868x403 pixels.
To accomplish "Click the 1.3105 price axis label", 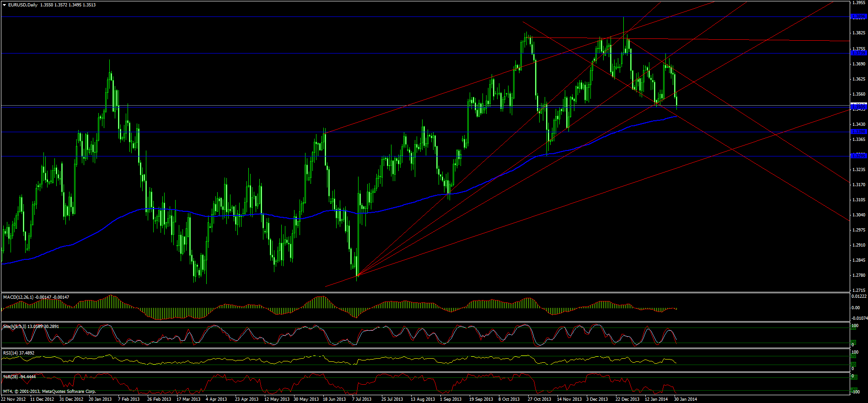I will 859,200.
